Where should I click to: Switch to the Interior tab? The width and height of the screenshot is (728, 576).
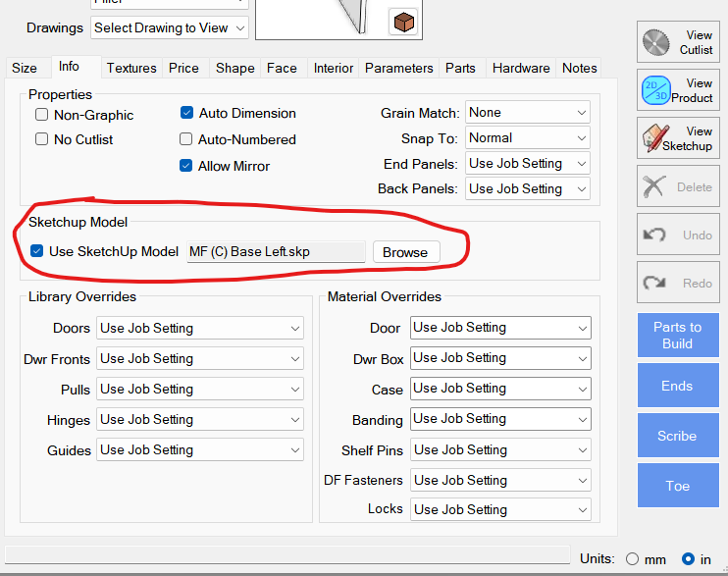pos(334,68)
